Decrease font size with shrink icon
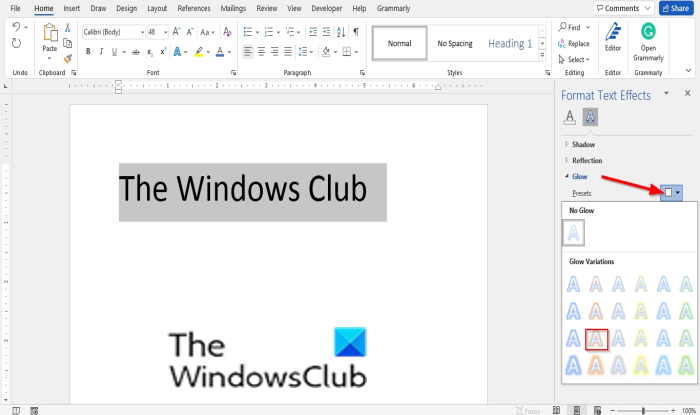 click(x=190, y=32)
